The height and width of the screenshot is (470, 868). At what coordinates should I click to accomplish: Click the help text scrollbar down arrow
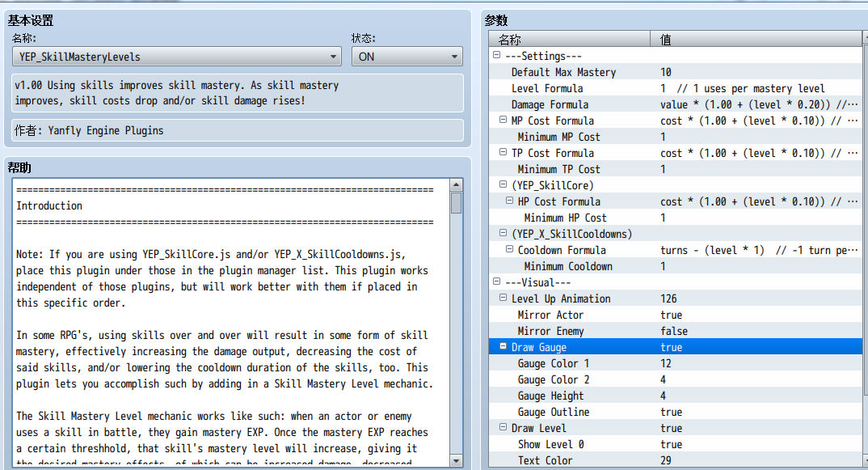coord(456,460)
